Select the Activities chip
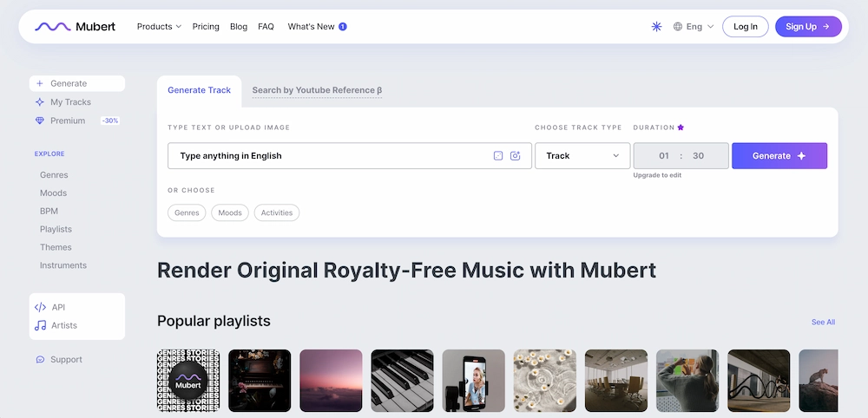The image size is (868, 418). point(277,212)
